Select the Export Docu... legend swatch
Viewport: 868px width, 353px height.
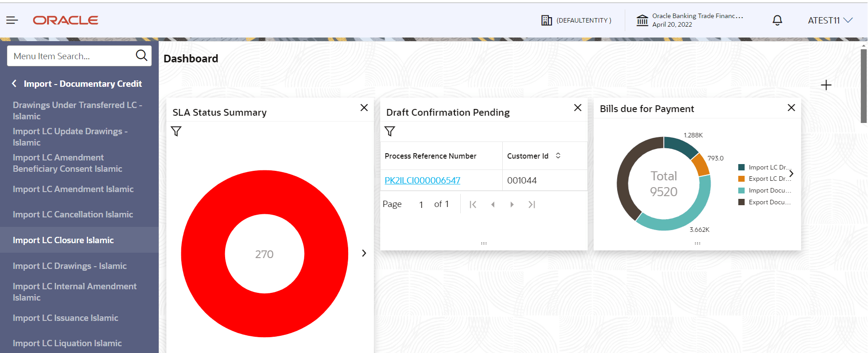tap(741, 202)
